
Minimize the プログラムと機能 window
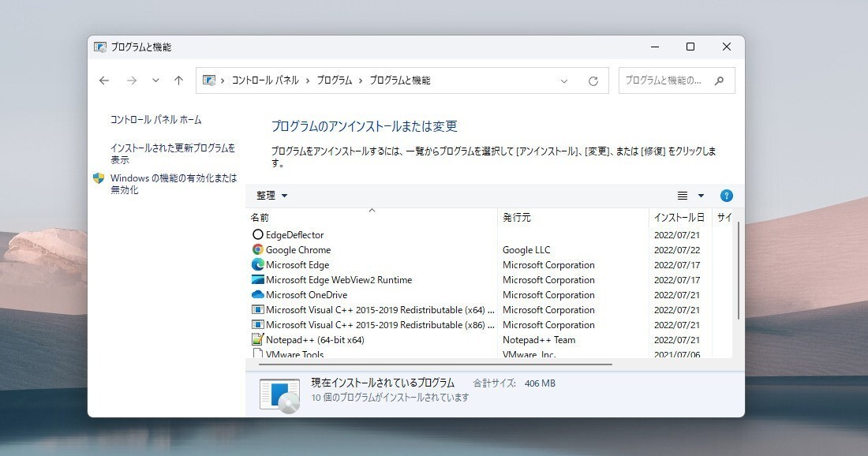point(655,47)
